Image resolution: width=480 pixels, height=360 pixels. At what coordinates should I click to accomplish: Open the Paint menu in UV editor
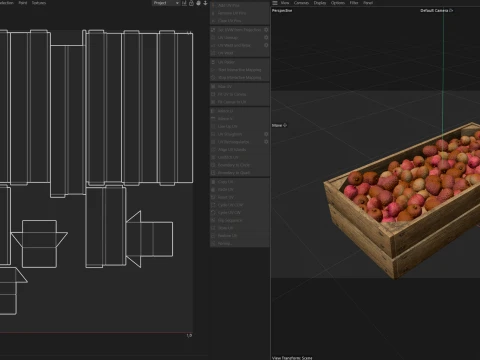click(23, 3)
